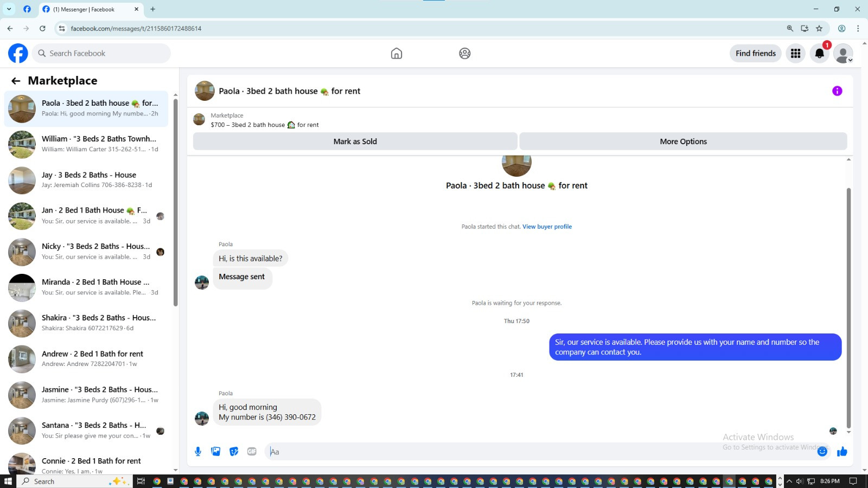Screen dimensions: 868x488
Task: Open the Windows Start button
Action: click(x=8, y=481)
